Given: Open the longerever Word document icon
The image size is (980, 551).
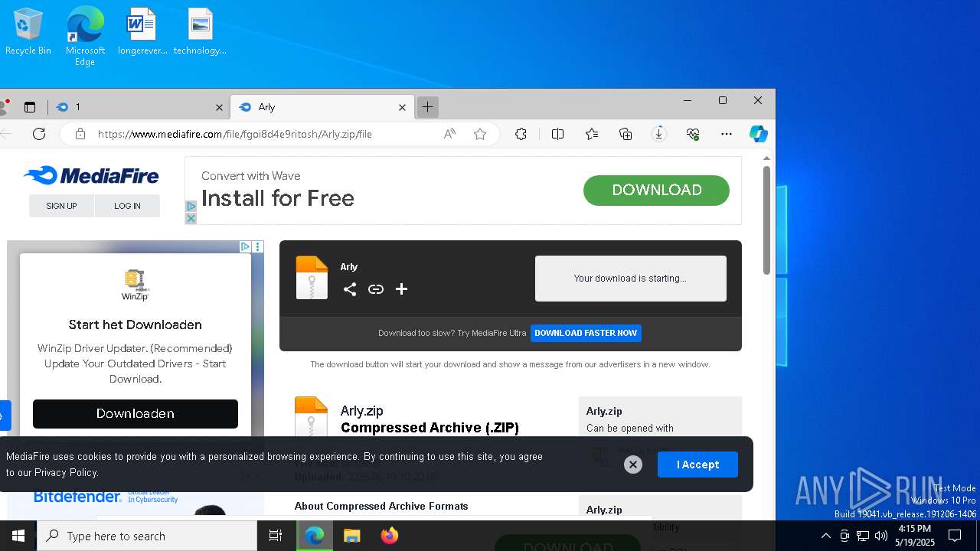Looking at the screenshot, I should pyautogui.click(x=142, y=32).
